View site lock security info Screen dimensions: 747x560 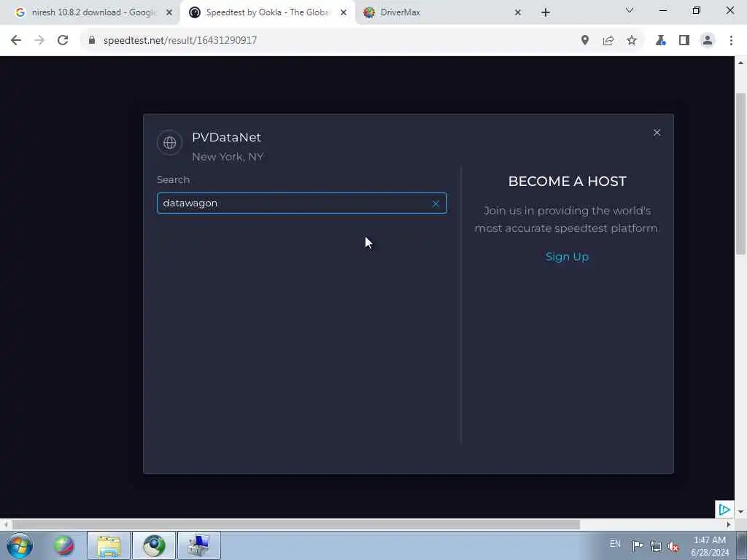(92, 41)
